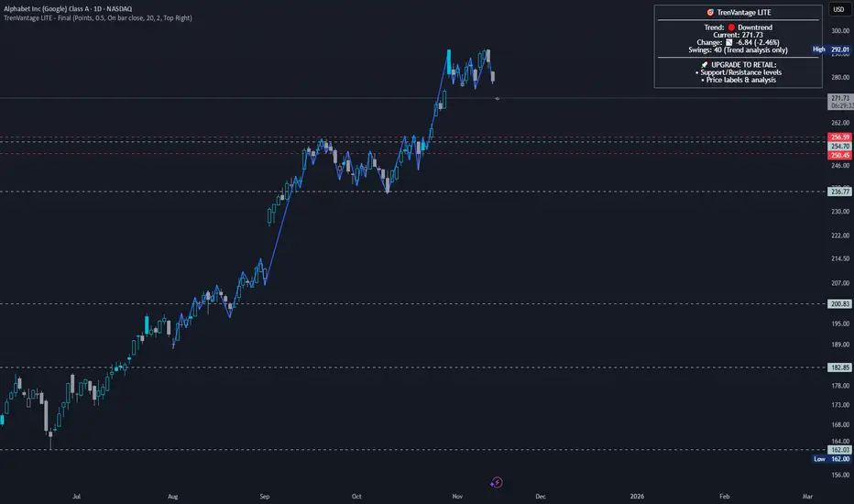Click the 300.00 price axis tick
This screenshot has width=854, height=504.
click(x=840, y=31)
